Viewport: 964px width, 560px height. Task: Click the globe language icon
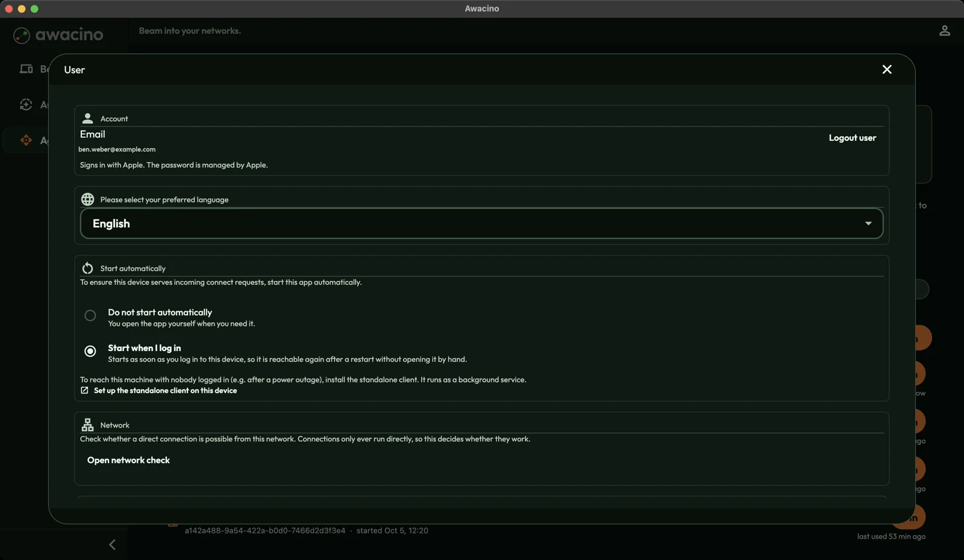pyautogui.click(x=87, y=199)
